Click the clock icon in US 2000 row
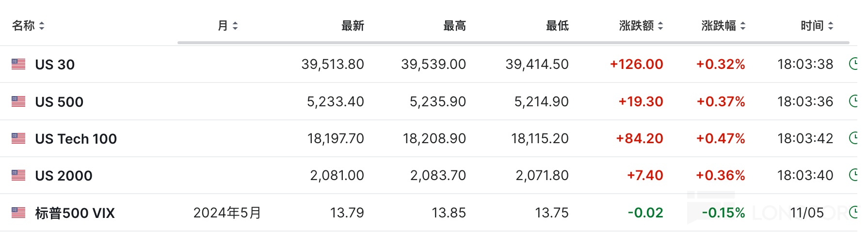This screenshot has height=232, width=868. pos(853,175)
